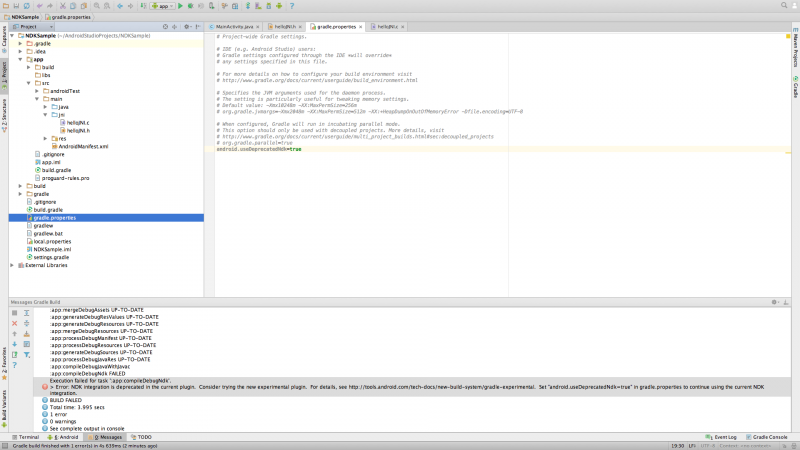Click the Redo toolbar icon
This screenshot has height=450, width=800.
click(x=50, y=6)
